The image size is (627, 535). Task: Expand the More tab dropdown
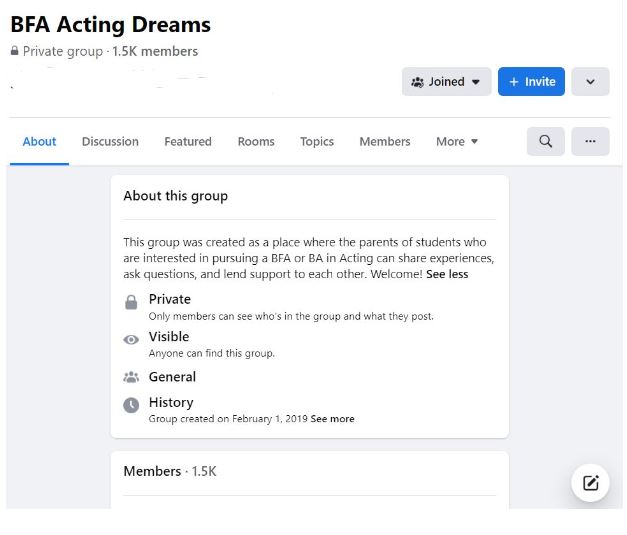point(457,142)
